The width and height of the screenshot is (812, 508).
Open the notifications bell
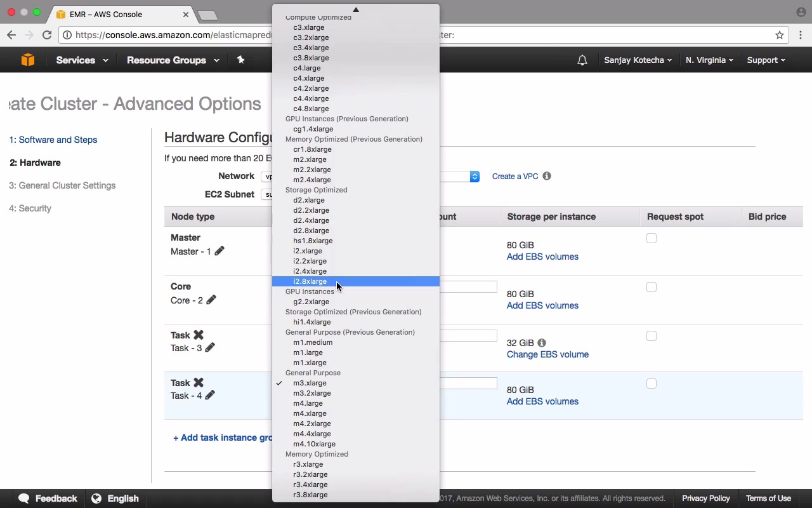tap(582, 60)
